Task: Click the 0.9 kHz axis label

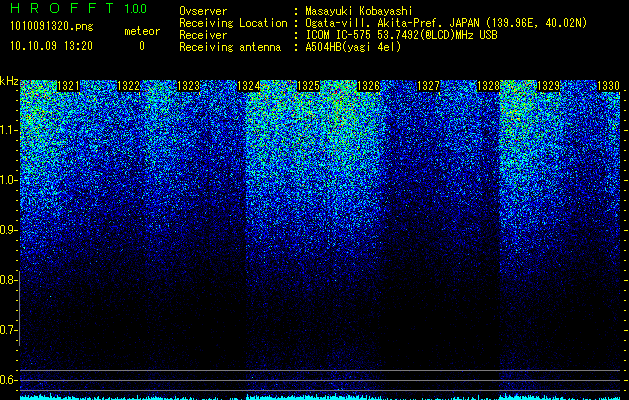Action: click(x=8, y=230)
